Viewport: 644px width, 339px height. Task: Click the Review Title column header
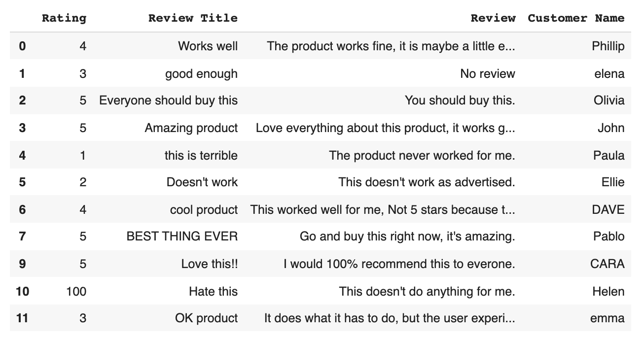[x=193, y=18]
